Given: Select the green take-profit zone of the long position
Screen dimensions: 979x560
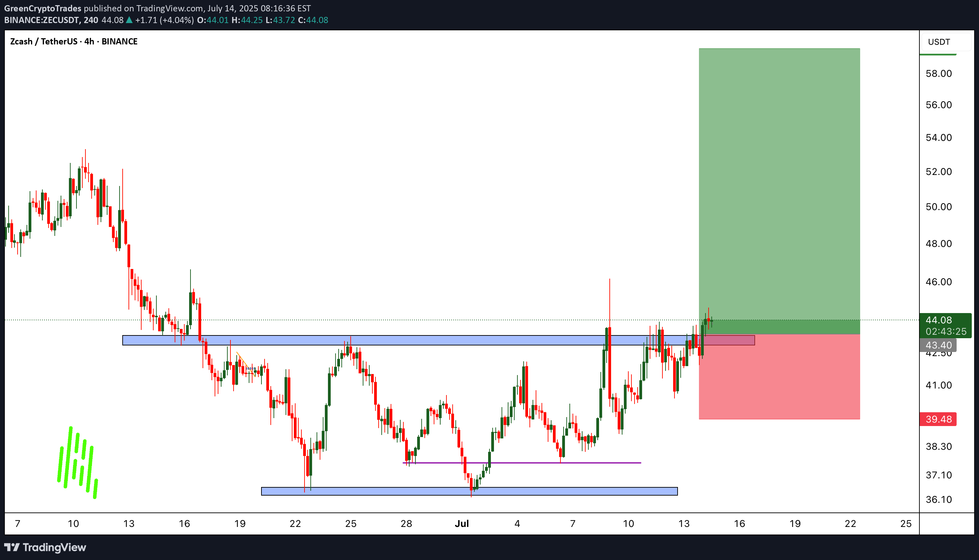Looking at the screenshot, I should click(779, 191).
